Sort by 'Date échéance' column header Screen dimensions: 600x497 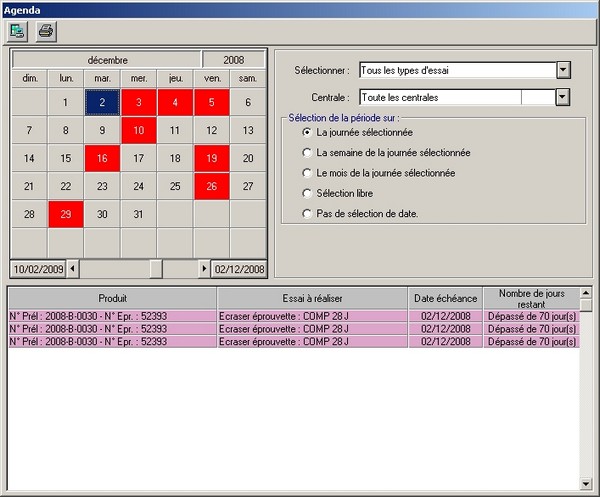[445, 298]
